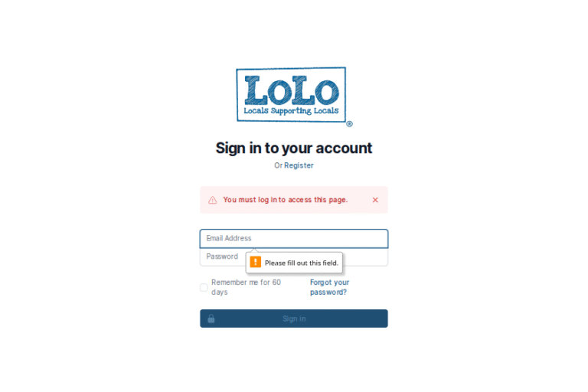Enable Remember me for 60 days checkbox
Screen dimensions: 588x392
click(204, 287)
